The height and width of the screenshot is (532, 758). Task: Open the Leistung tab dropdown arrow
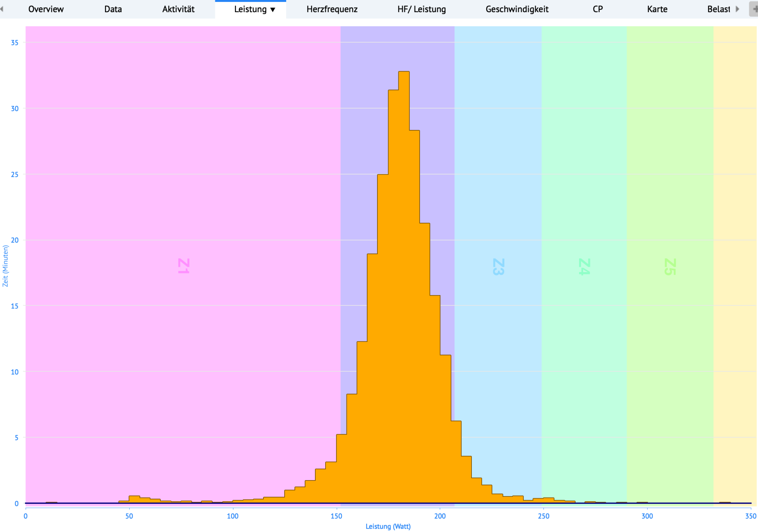coord(273,10)
